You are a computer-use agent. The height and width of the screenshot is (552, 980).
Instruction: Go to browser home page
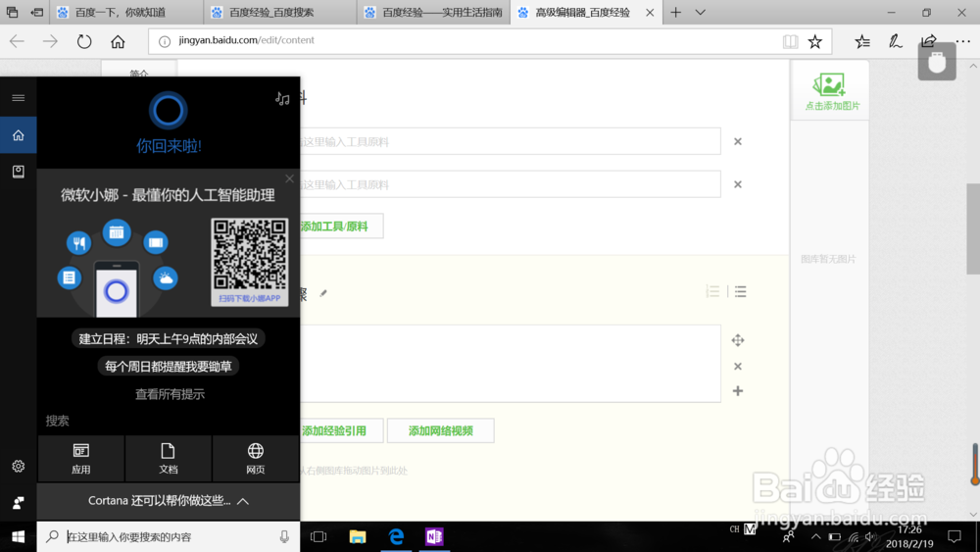[x=118, y=41]
